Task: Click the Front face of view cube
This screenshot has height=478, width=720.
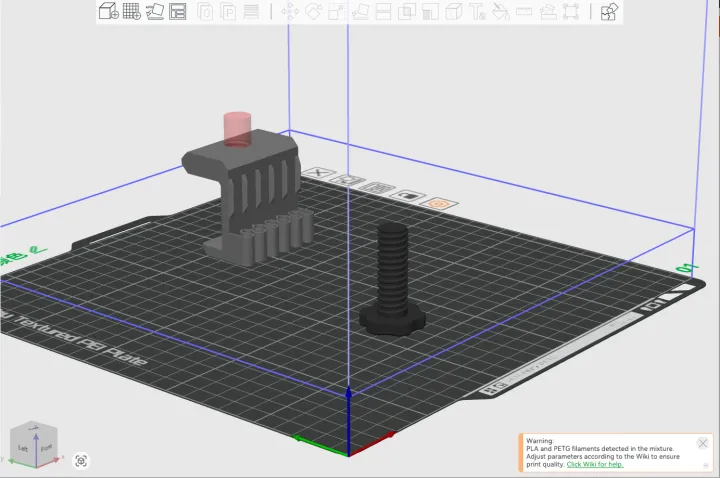Action: 46,448
